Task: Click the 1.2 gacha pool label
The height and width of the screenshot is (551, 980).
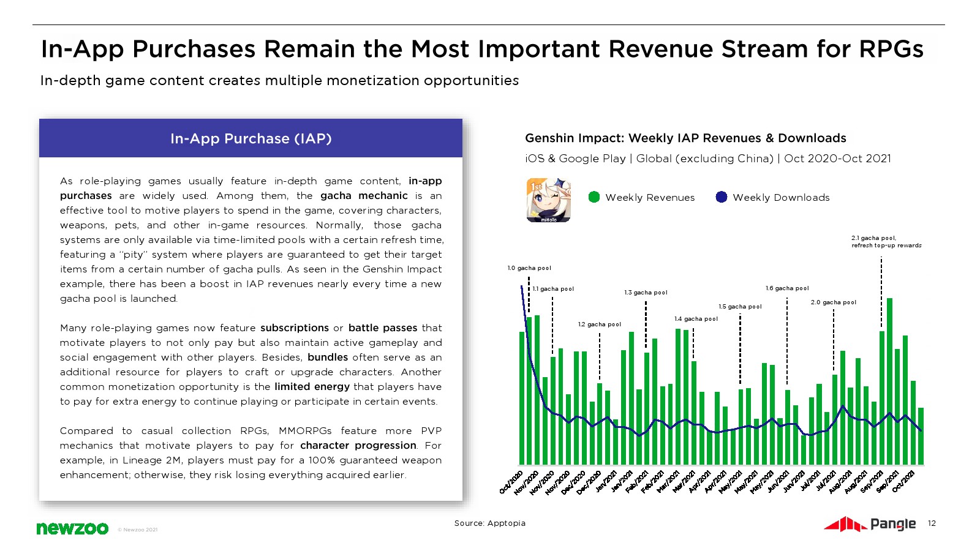Action: tap(600, 324)
